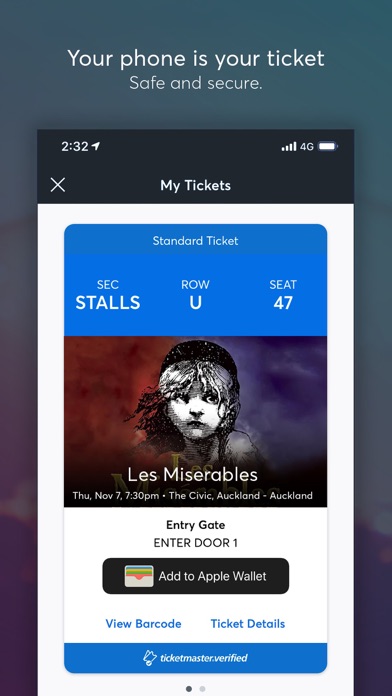Tap the 4G network indicator

[307, 146]
